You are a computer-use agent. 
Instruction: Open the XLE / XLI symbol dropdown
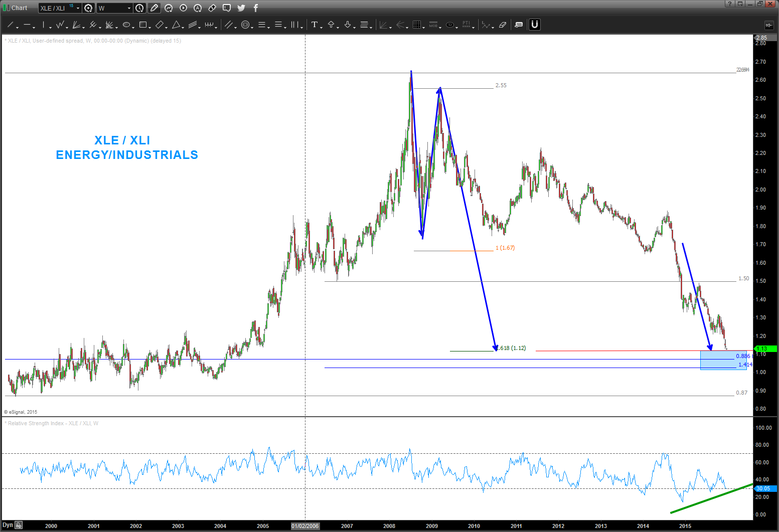[78, 8]
